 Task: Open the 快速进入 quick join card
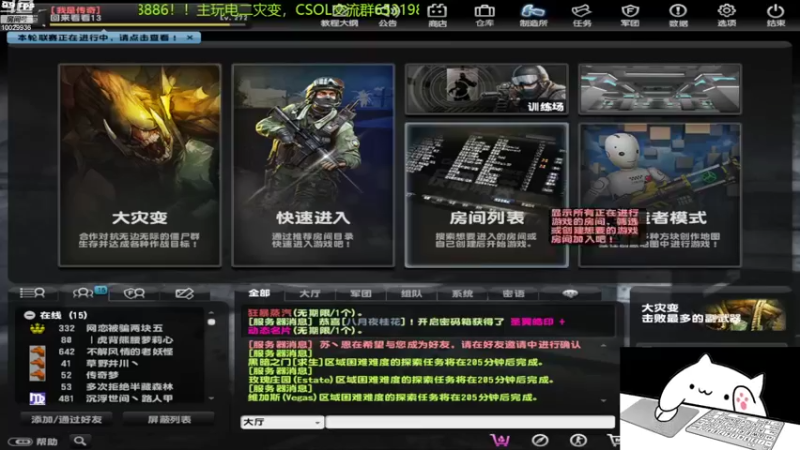(313, 165)
